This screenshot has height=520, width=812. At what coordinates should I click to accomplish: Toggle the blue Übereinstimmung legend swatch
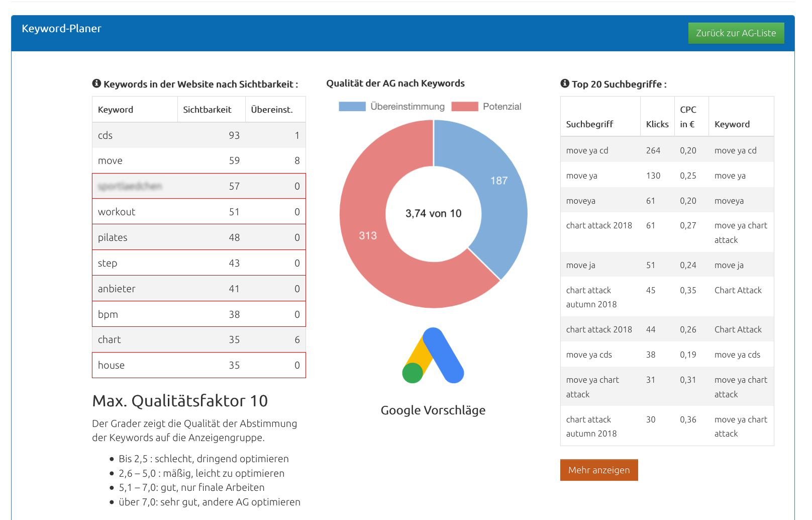(352, 107)
